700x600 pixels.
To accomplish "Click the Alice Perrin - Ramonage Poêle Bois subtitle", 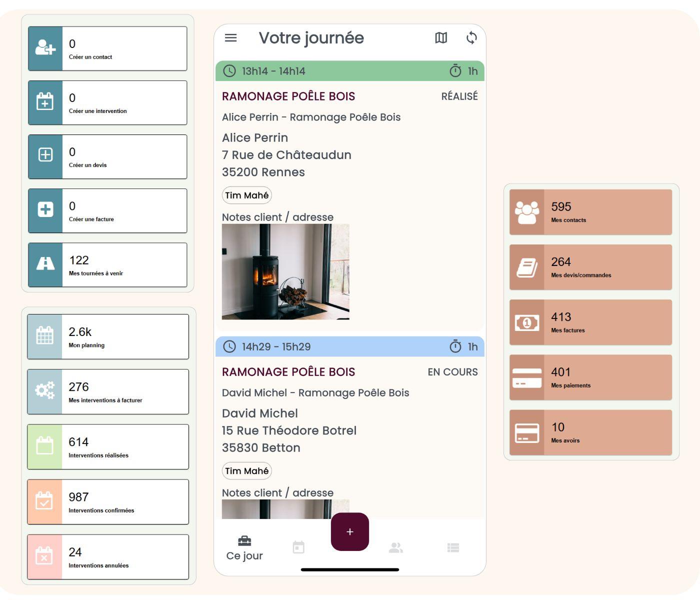I will (x=311, y=117).
